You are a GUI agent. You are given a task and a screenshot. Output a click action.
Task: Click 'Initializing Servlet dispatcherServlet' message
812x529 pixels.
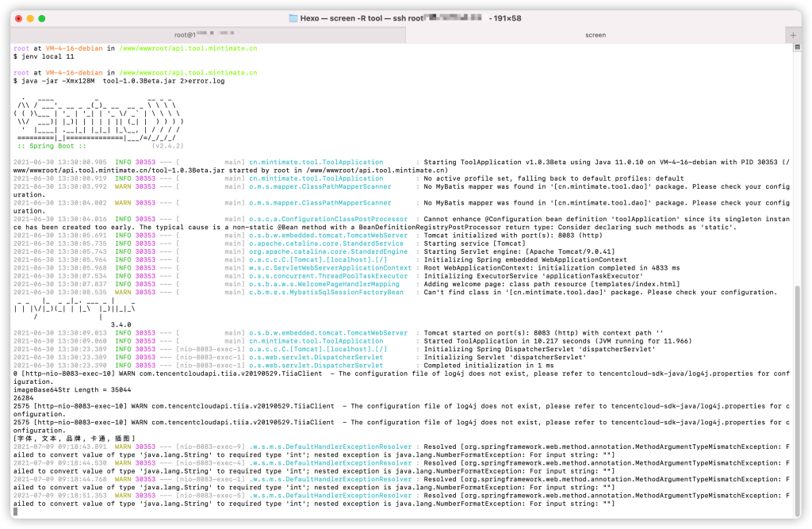click(x=505, y=358)
